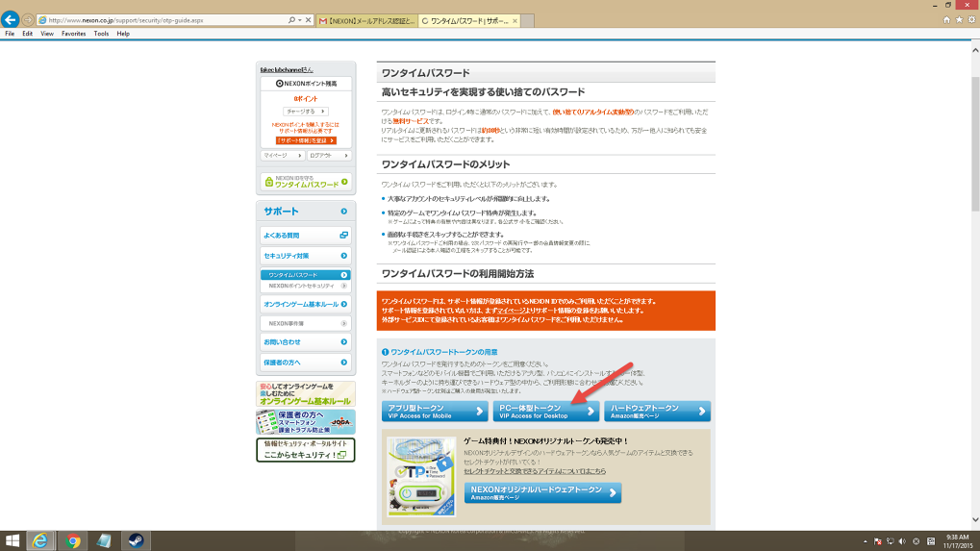Switch to the NEXON mail verification tab
The image size is (980, 551).
pos(365,19)
